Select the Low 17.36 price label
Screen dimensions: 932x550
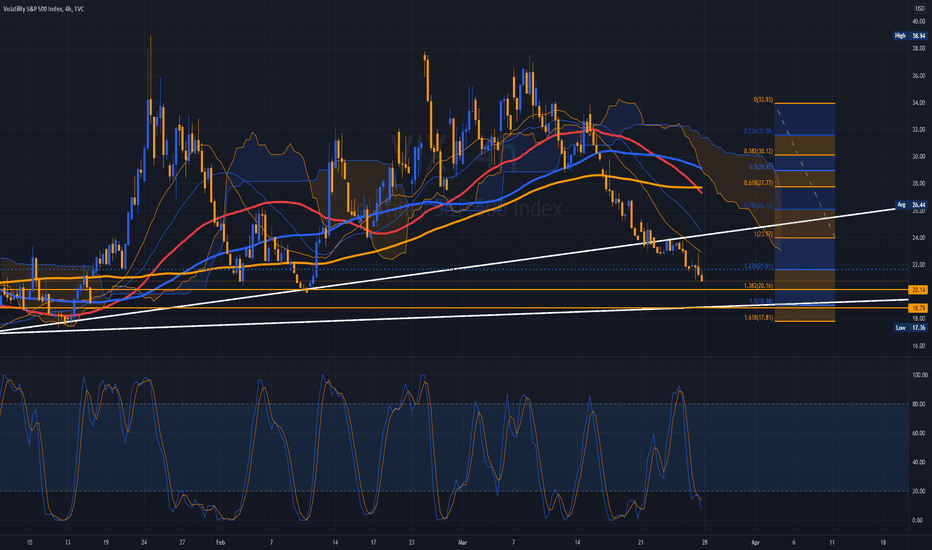[x=911, y=328]
